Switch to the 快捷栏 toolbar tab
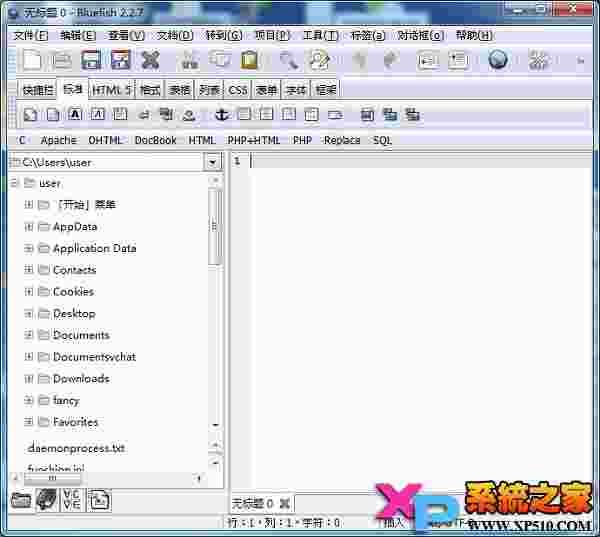Viewport: 600px width, 537px height. [38, 90]
